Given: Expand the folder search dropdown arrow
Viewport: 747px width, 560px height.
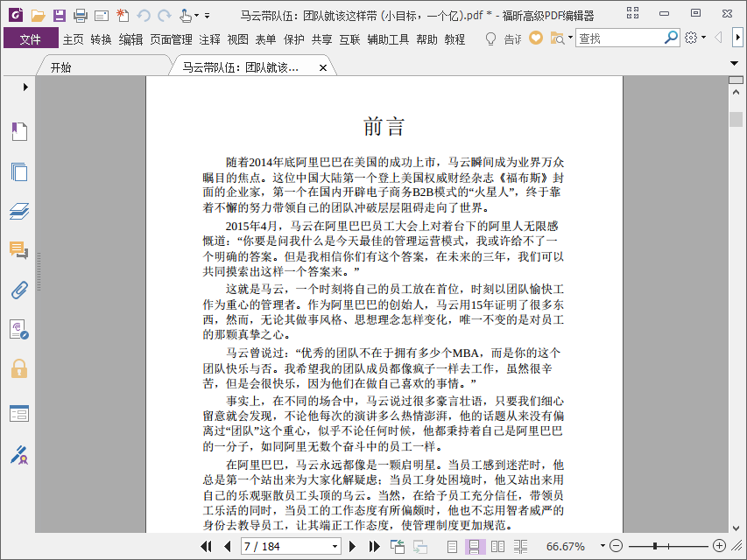Looking at the screenshot, I should click(x=570, y=38).
